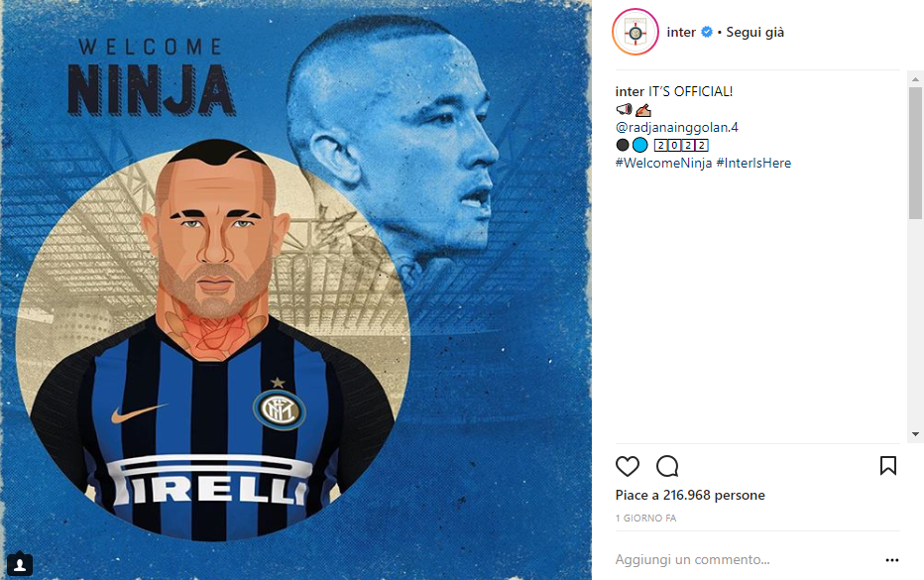
Task: Toggle the Segui già following button
Action: 754,33
